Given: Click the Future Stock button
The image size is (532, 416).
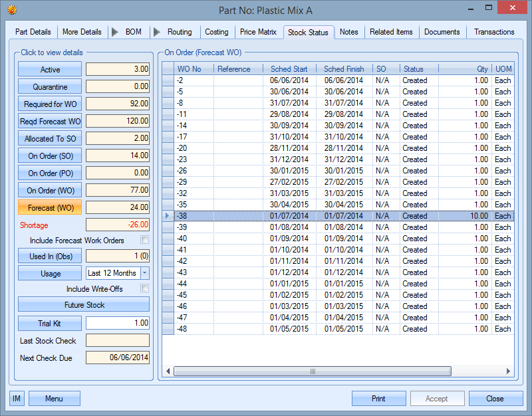Looking at the screenshot, I should pyautogui.click(x=84, y=305).
